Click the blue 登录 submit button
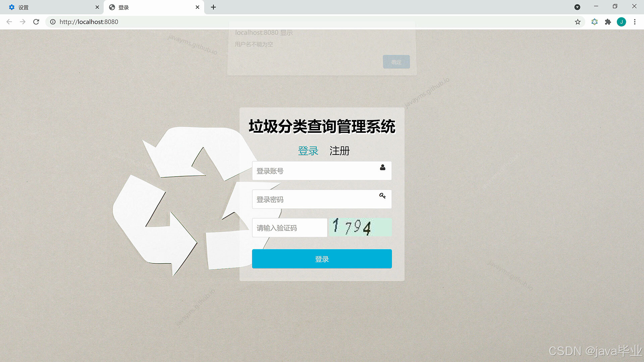 322,259
